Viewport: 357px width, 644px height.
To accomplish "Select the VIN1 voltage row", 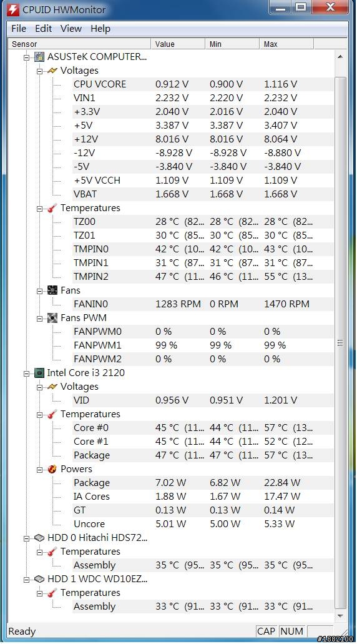I will pos(203,97).
